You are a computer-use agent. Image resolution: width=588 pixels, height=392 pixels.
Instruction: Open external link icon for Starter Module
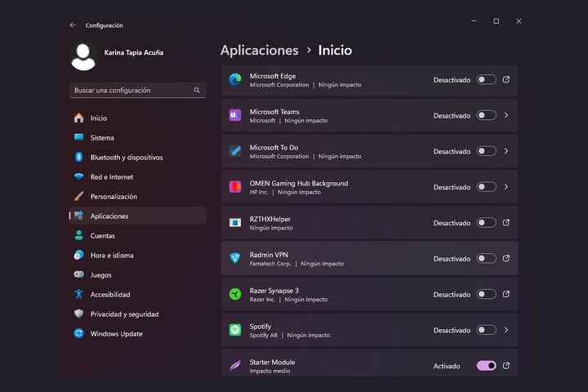pos(506,366)
